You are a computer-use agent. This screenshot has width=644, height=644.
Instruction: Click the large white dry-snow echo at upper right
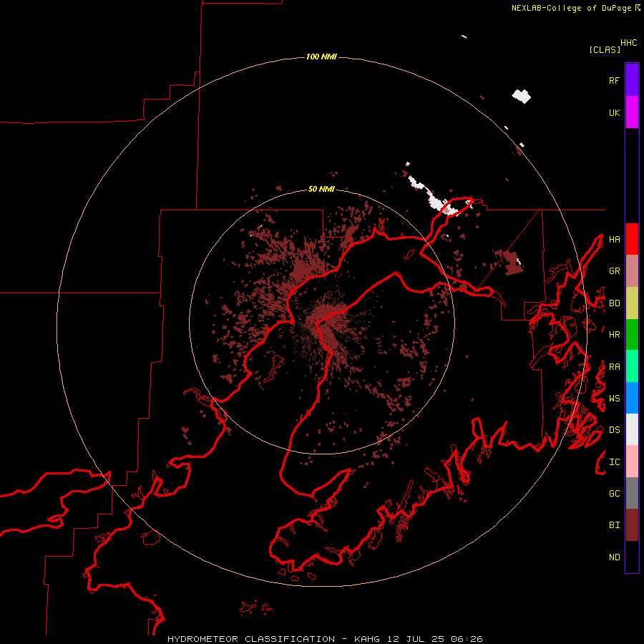pyautogui.click(x=521, y=96)
